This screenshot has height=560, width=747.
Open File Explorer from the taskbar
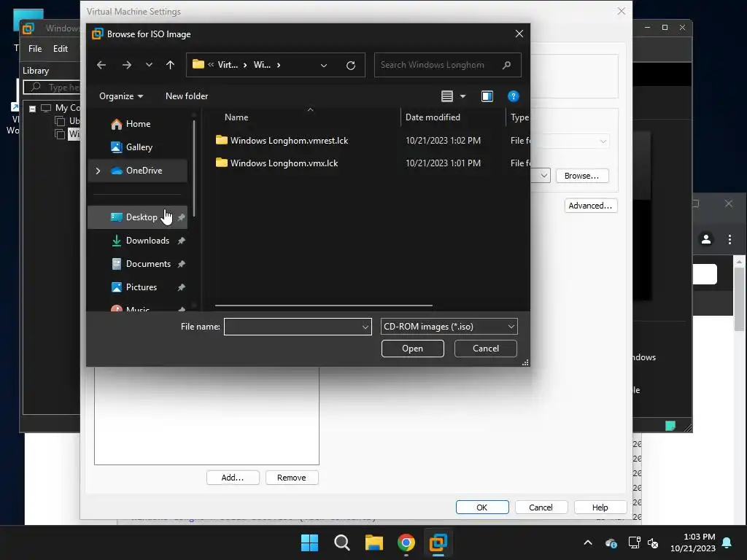click(x=374, y=542)
